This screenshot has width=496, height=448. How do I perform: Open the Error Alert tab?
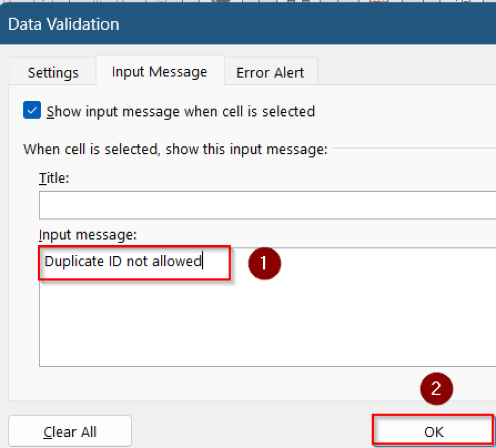pyautogui.click(x=270, y=72)
